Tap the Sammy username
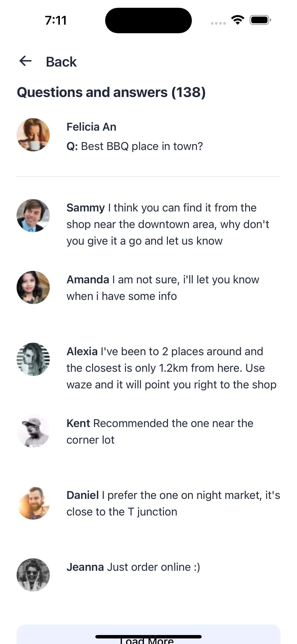297x644 pixels. [85, 208]
